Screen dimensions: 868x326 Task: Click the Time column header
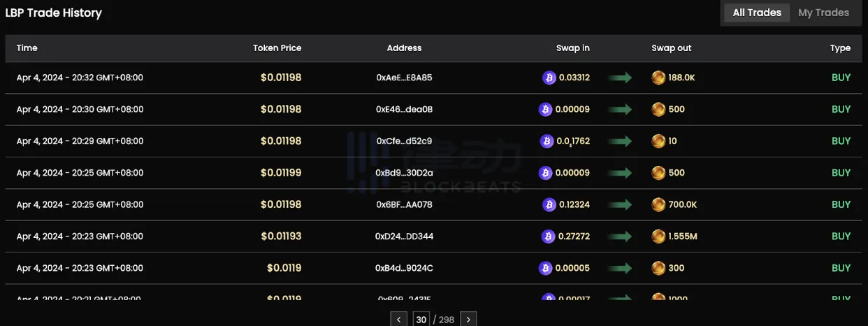click(27, 48)
